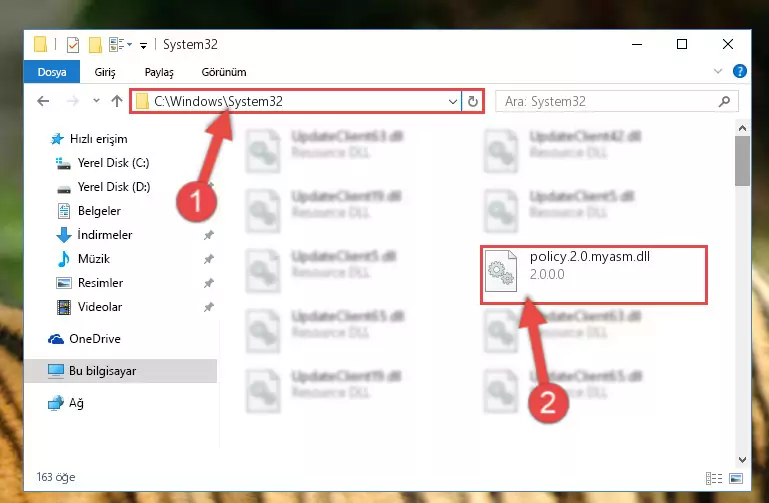Switch to large icons view
This screenshot has height=503, width=769.
pyautogui.click(x=736, y=478)
